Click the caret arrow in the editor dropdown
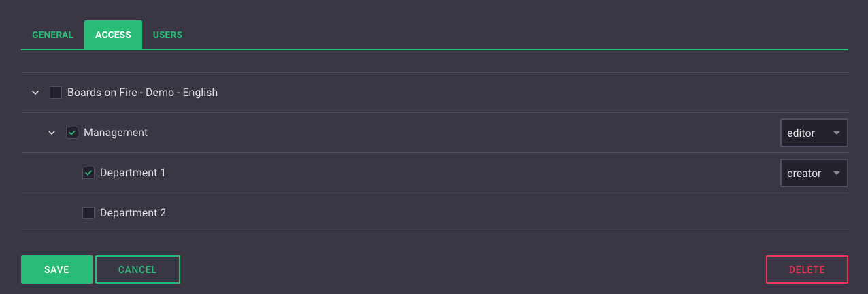Image resolution: width=868 pixels, height=294 pixels. pos(837,133)
